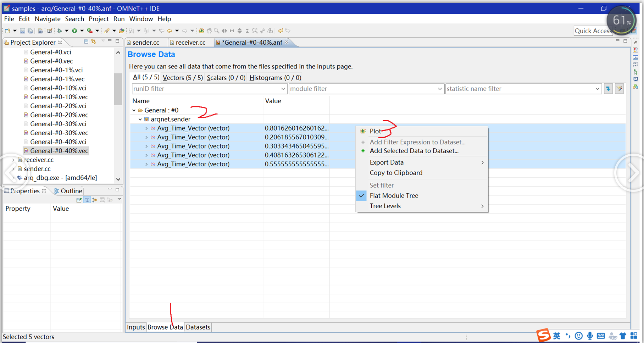
Task: Switch to the receiver.cc editor tab
Action: [190, 43]
